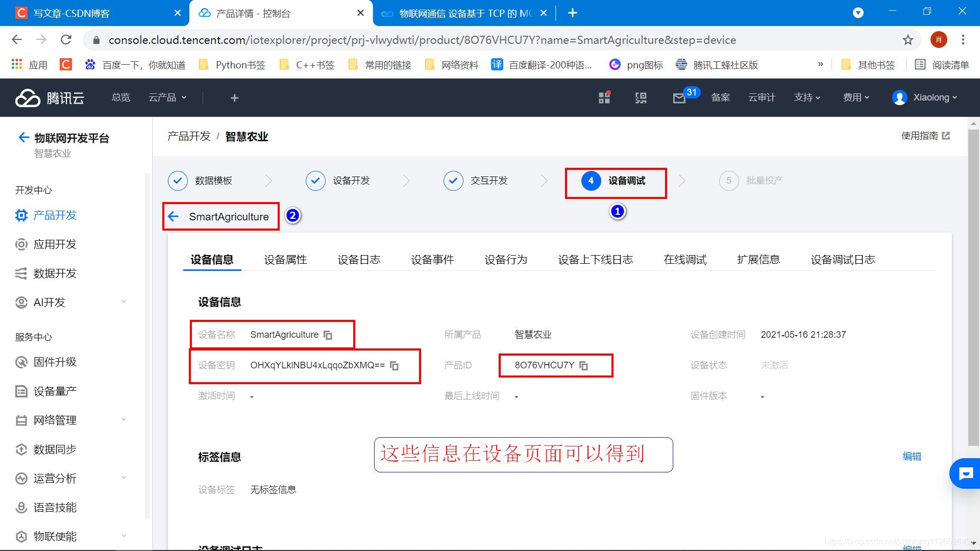980x551 pixels.
Task: Copy the device name SmartAgriculture
Action: pyautogui.click(x=328, y=335)
